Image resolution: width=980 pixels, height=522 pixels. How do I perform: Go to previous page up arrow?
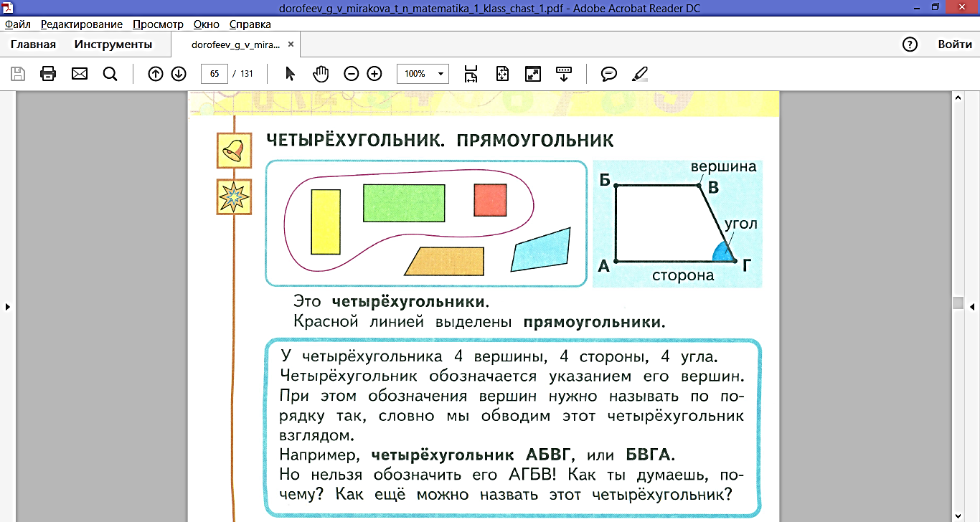pos(156,73)
